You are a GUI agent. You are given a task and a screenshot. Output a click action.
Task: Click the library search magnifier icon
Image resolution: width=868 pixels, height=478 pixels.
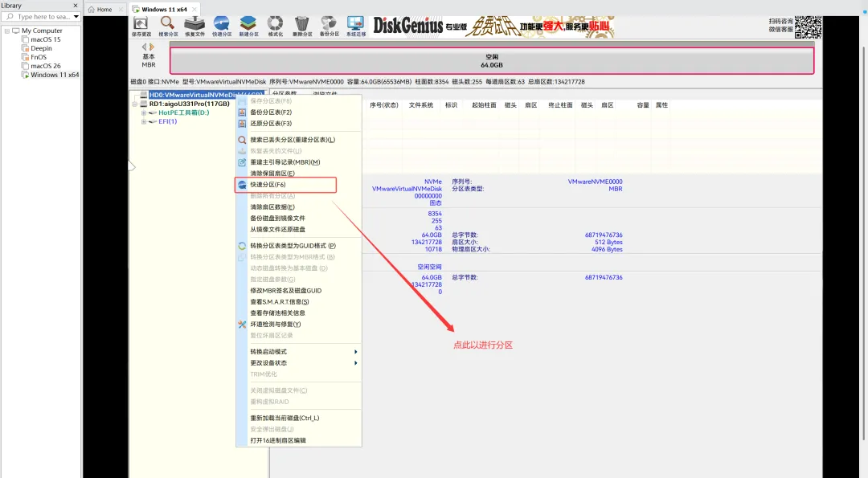click(10, 17)
